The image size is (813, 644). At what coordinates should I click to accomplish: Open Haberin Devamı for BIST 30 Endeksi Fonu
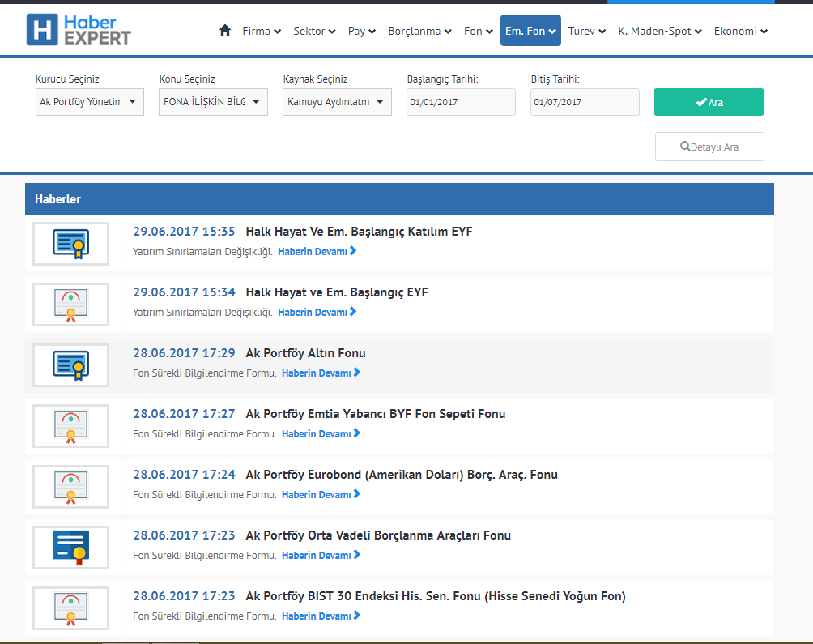point(321,616)
